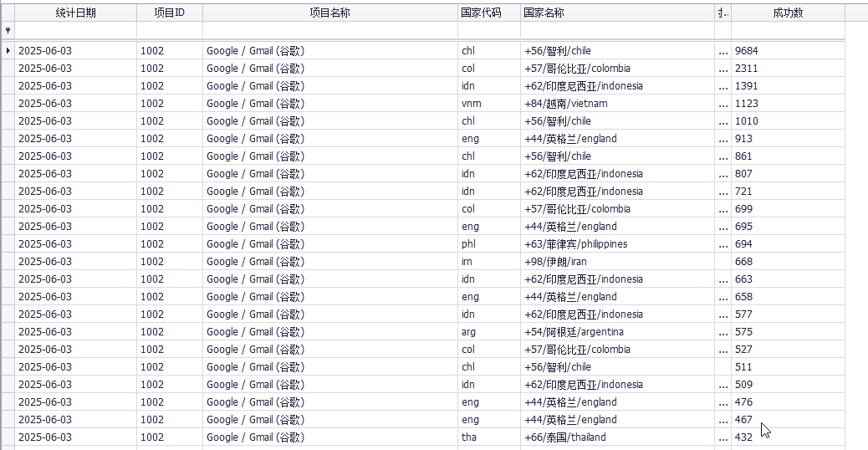Viewport: 868px width, 450px height.
Task: Select the success count cell 807
Action: pyautogui.click(x=788, y=174)
